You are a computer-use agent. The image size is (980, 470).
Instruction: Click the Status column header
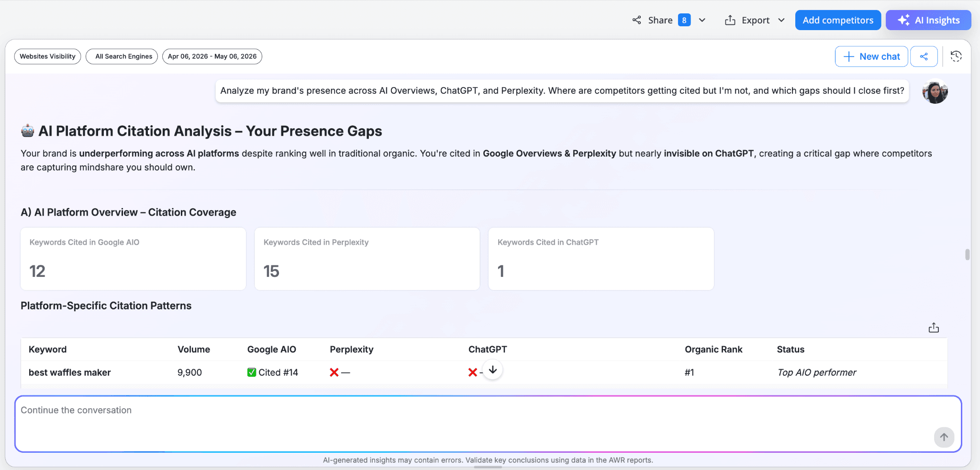point(791,350)
